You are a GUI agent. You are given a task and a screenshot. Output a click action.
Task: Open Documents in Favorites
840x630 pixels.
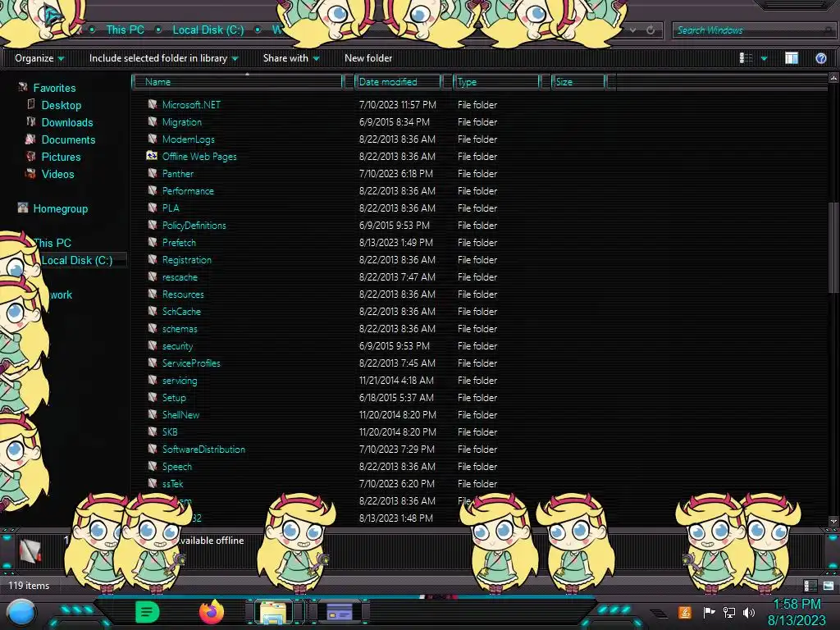coord(69,139)
